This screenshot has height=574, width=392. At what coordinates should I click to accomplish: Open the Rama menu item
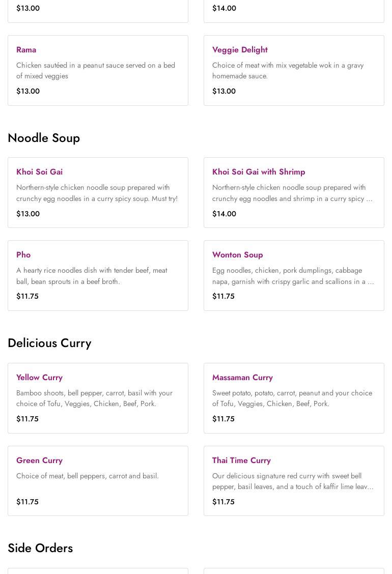pos(26,50)
